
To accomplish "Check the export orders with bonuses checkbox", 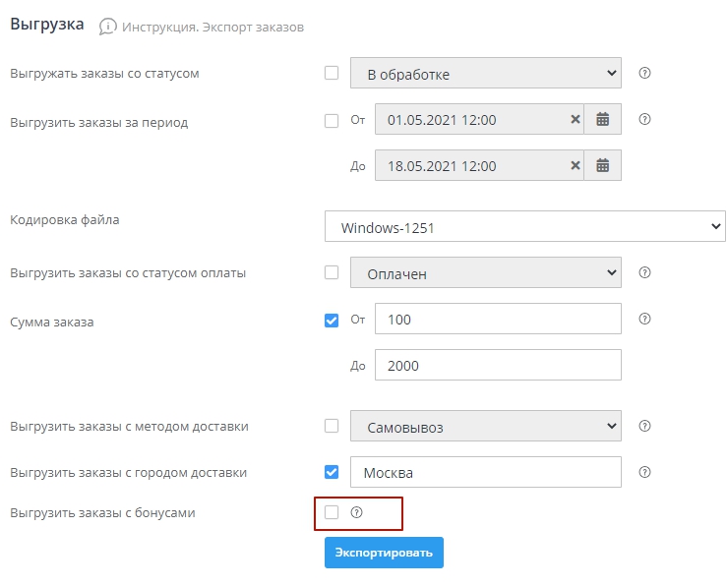I will 332,512.
